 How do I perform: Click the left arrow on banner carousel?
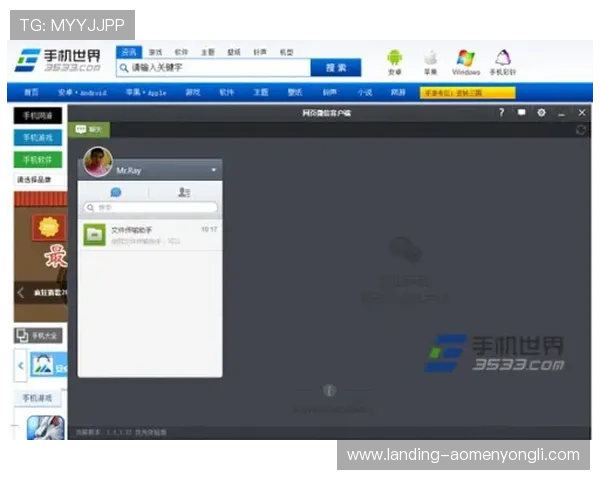(21, 293)
